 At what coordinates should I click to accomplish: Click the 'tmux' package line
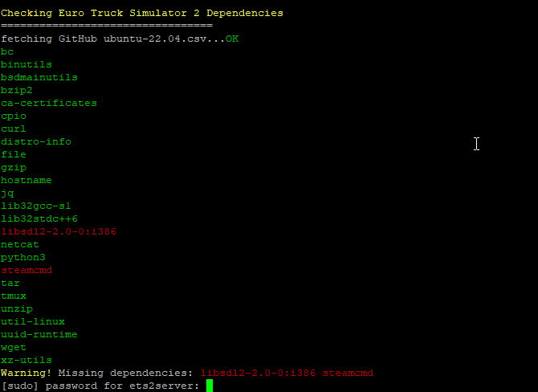pos(14,296)
